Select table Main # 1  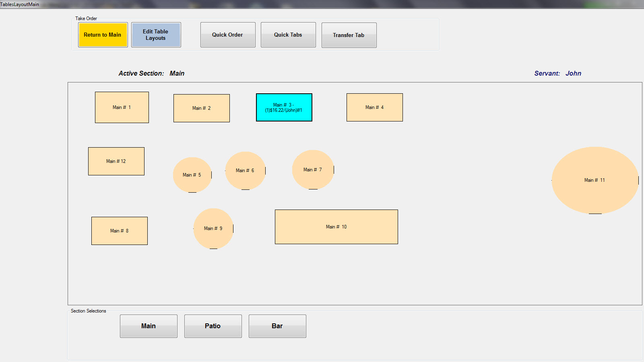(x=122, y=107)
